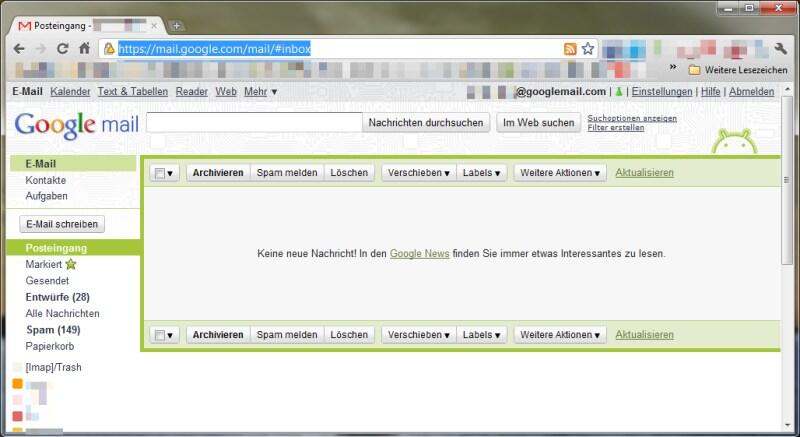Tick the select-all checkbox in the bottom toolbar
The height and width of the screenshot is (437, 800).
tap(160, 335)
